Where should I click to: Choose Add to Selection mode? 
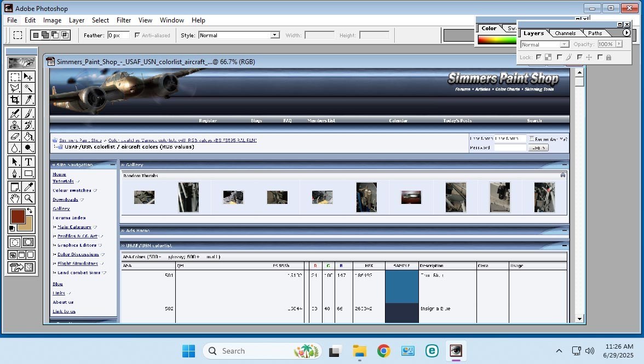pyautogui.click(x=45, y=36)
